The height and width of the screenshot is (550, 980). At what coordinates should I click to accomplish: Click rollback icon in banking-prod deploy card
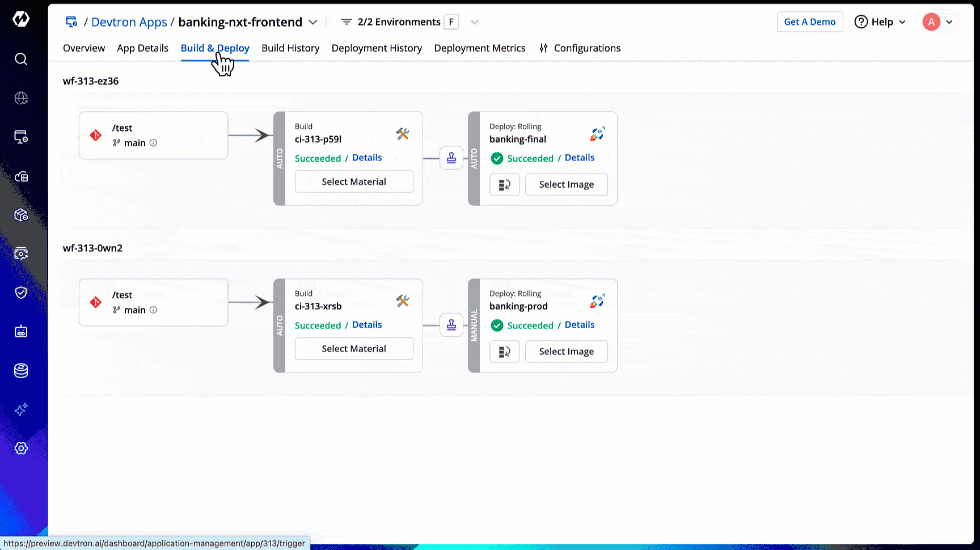coord(504,352)
